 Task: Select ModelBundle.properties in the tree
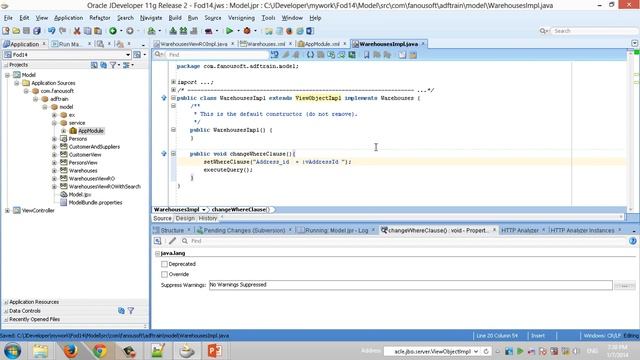(x=95, y=203)
